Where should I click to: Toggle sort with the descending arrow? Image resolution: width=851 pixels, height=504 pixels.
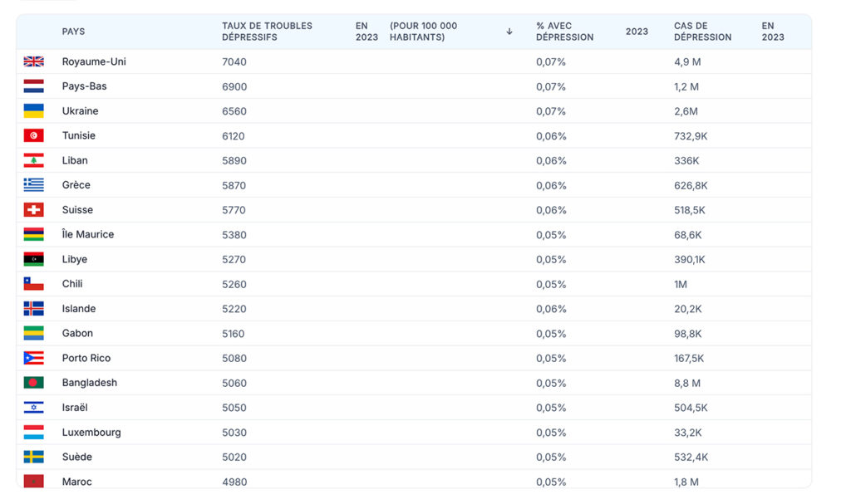509,32
